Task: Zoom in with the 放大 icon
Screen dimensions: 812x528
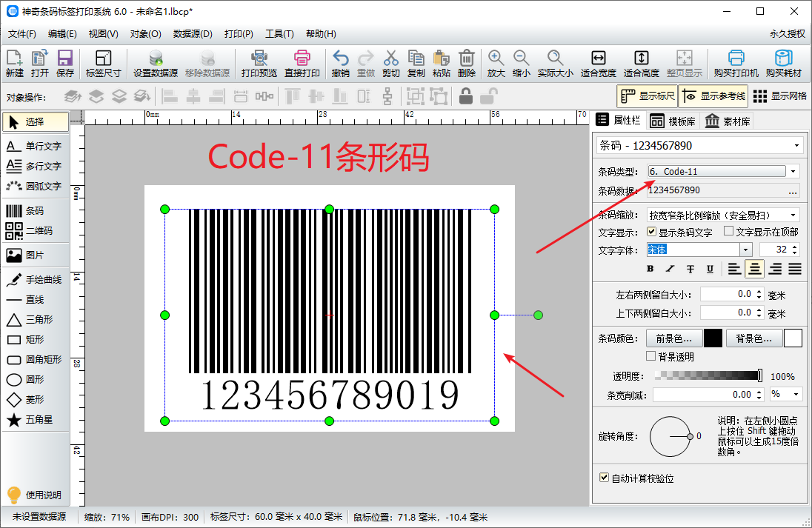Action: tap(496, 64)
